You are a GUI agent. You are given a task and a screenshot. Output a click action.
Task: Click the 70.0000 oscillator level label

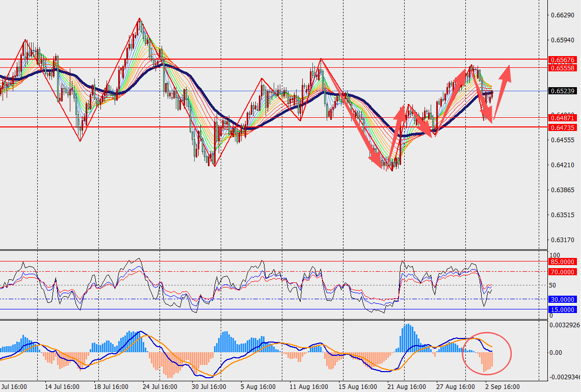[562, 272]
